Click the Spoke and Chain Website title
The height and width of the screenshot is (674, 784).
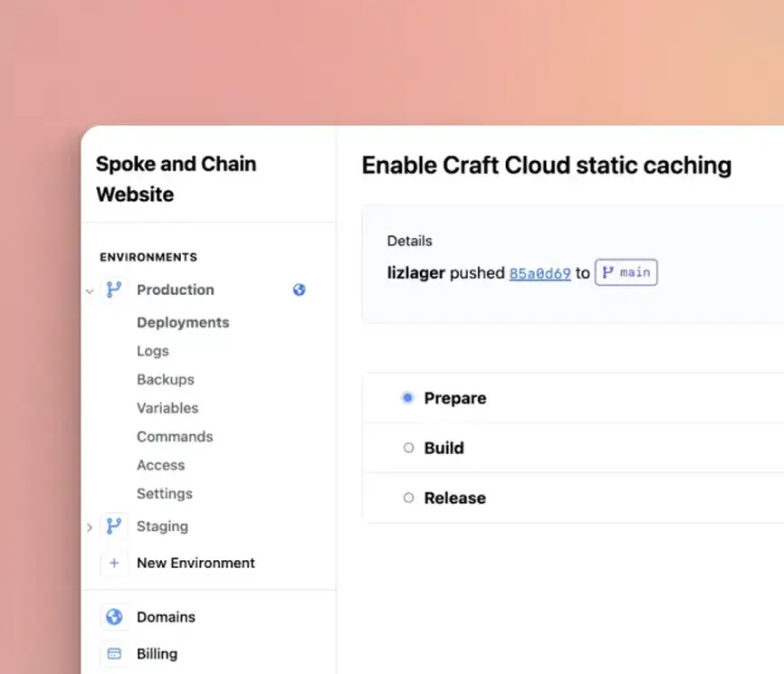click(176, 179)
